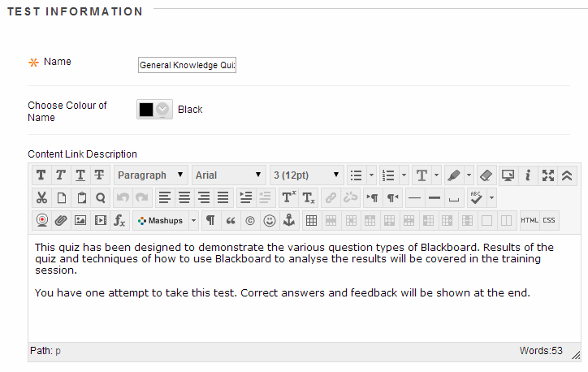Viewport: 588px width, 372px height.
Task: Toggle bold text formatting
Action: [x=41, y=175]
